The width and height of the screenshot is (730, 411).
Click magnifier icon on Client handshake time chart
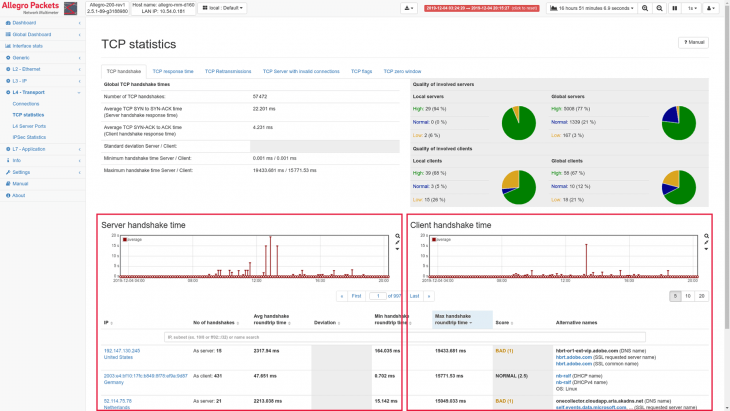pos(707,238)
